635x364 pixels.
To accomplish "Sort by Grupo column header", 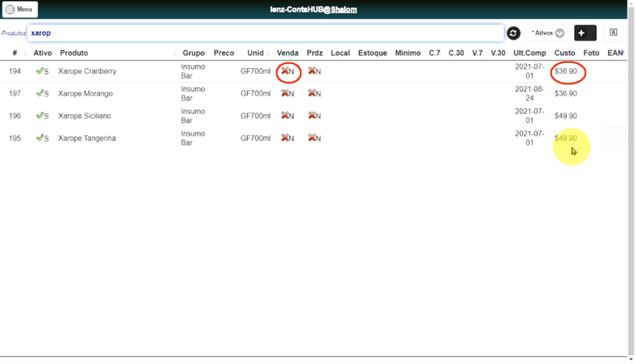I will pyautogui.click(x=193, y=53).
